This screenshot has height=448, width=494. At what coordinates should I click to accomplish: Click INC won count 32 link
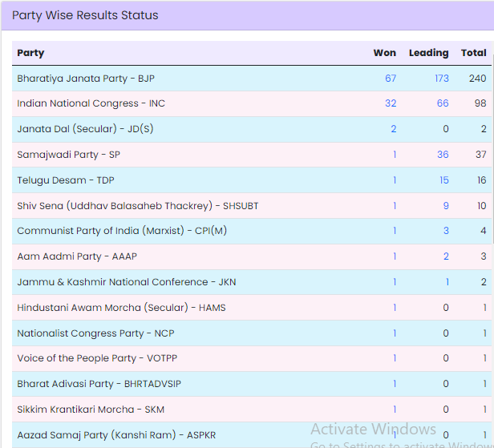coord(391,103)
